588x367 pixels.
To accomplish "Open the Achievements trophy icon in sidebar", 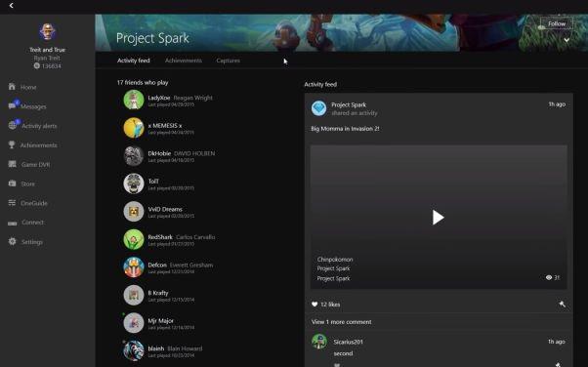I will 12,144.
